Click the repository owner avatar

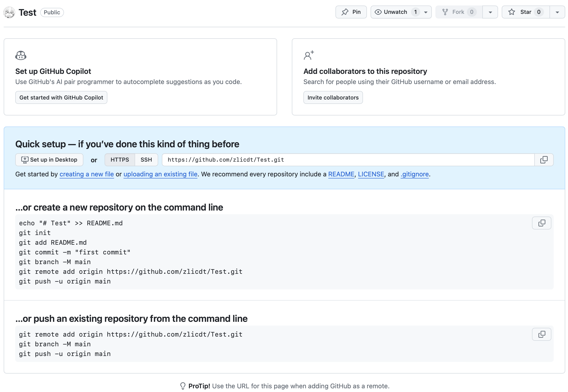(x=9, y=12)
